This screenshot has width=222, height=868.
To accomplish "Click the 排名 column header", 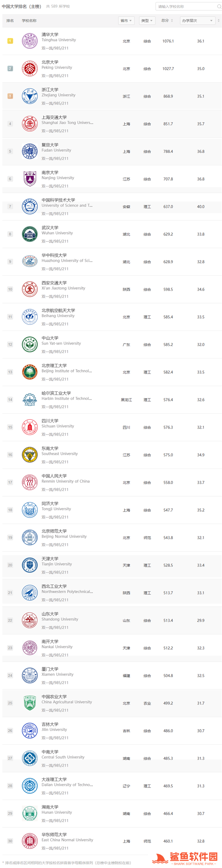I will pos(10,21).
